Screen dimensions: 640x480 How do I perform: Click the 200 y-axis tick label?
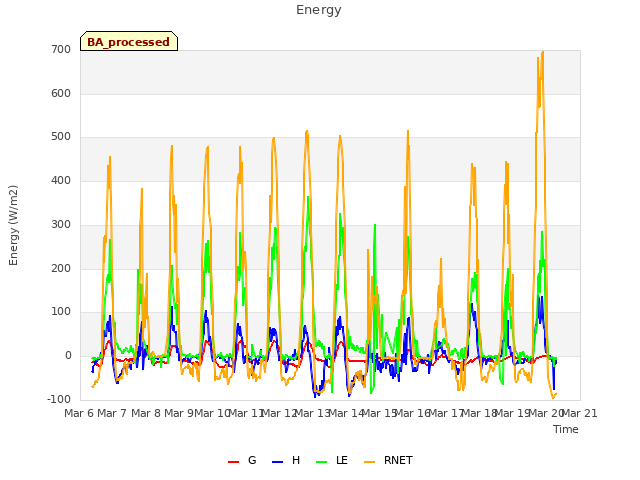tap(61, 268)
